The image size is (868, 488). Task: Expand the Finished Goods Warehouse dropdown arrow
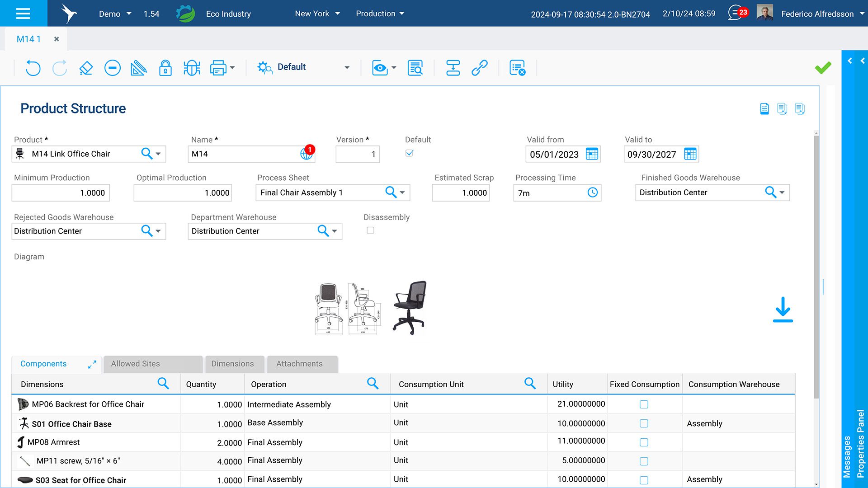[x=782, y=192]
